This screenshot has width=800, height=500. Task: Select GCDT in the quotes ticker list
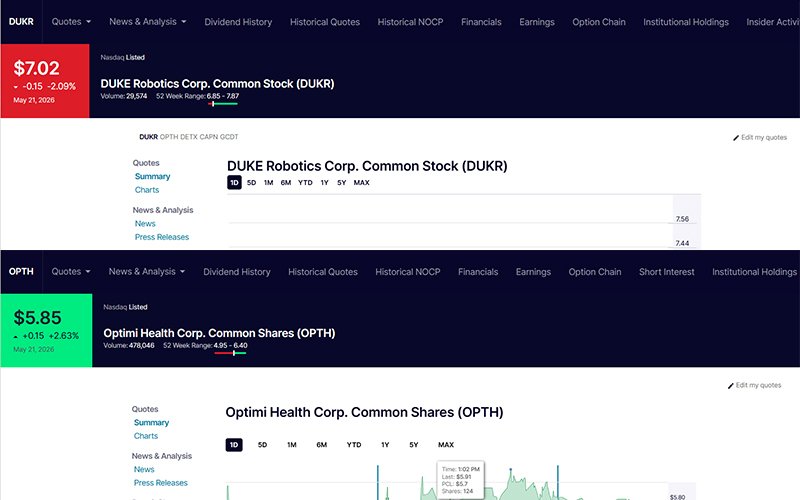[x=229, y=137]
